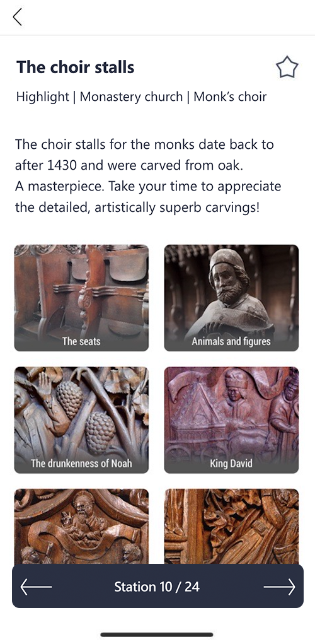The width and height of the screenshot is (315, 644).
Task: Advance to next station with right arrow
Action: (279, 587)
